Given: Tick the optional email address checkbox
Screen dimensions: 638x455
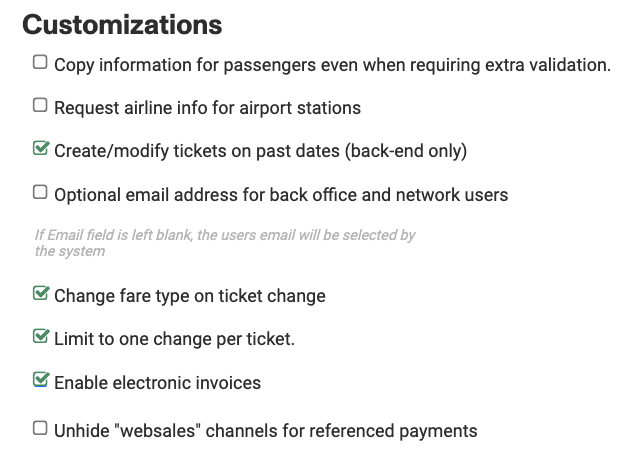Looking at the screenshot, I should point(40,191).
